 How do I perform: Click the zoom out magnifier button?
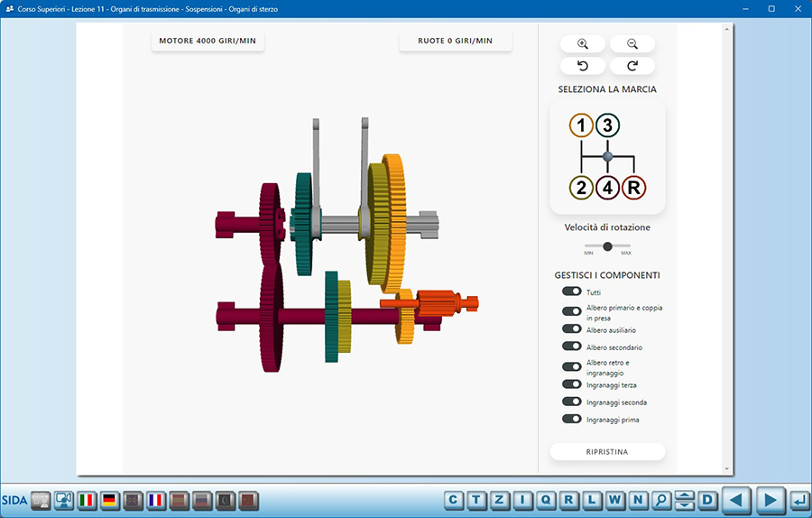point(632,44)
